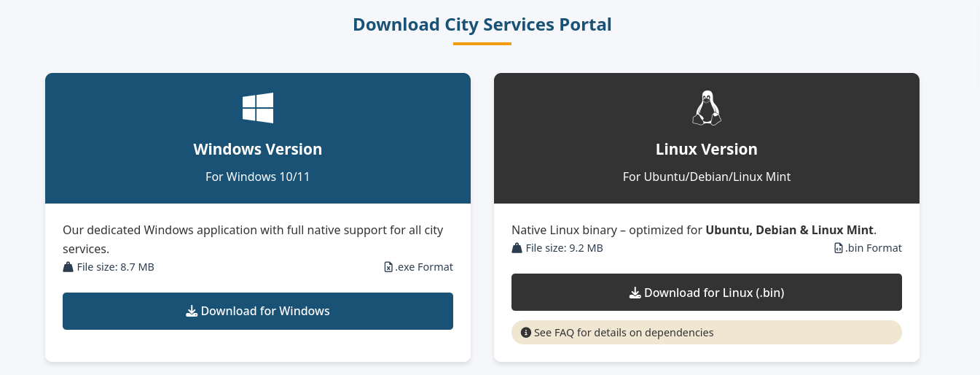
Task: Select the Download City Services Portal heading
Action: tap(482, 25)
